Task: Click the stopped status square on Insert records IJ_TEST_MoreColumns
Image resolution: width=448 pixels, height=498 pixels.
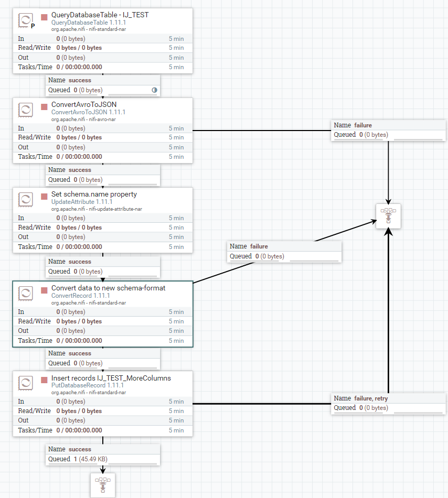Action: point(44,380)
